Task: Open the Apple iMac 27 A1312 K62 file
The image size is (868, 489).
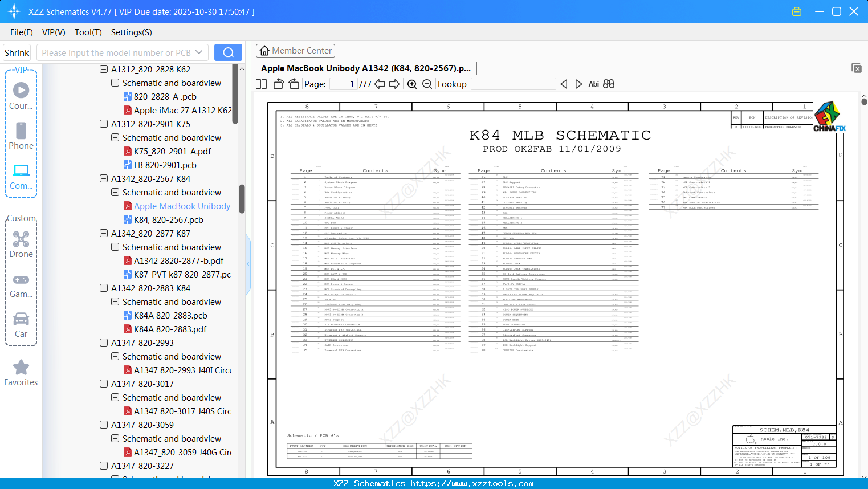Action: tap(183, 110)
